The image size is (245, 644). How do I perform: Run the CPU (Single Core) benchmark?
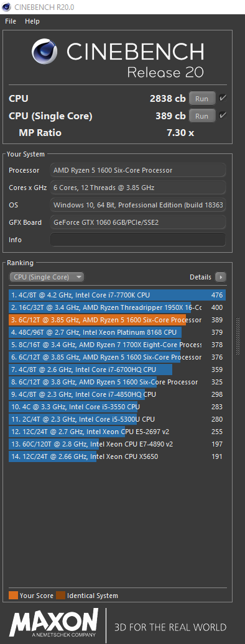202,116
